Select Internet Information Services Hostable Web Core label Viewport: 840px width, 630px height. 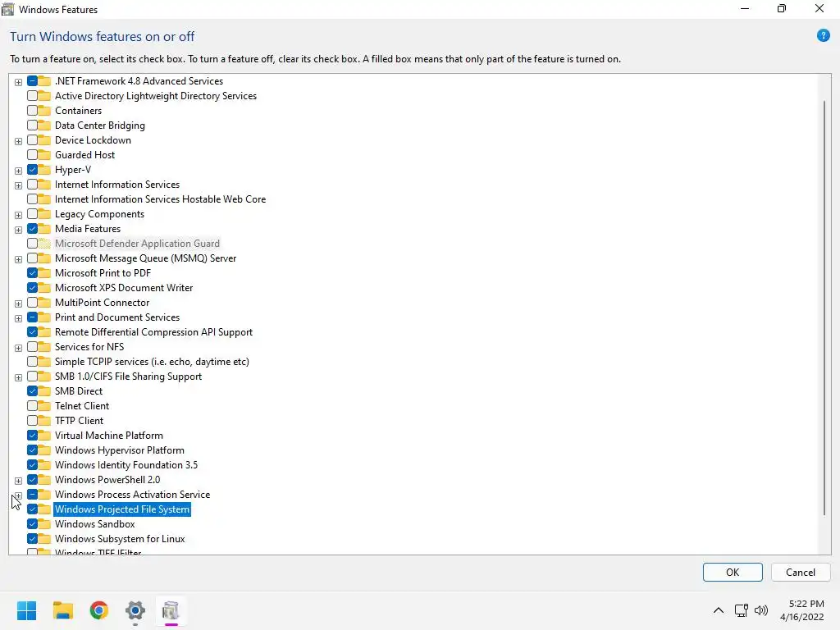[160, 199]
